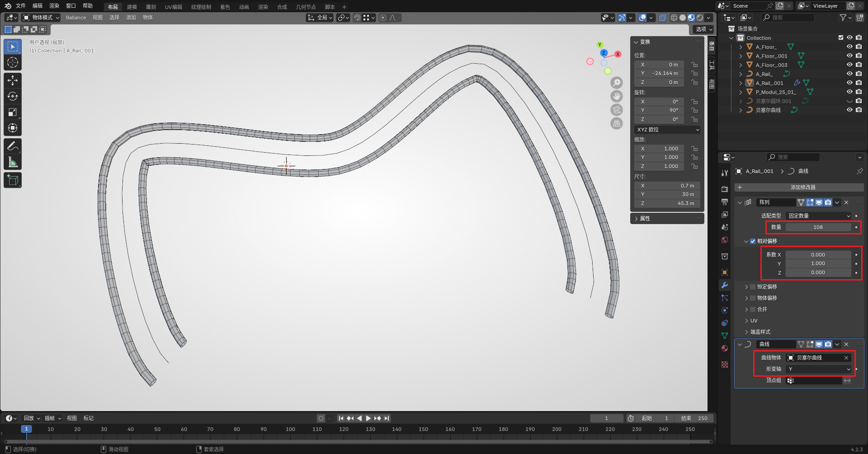The image size is (868, 454).
Task: Click the zoom view magnifier icon
Action: tap(617, 83)
